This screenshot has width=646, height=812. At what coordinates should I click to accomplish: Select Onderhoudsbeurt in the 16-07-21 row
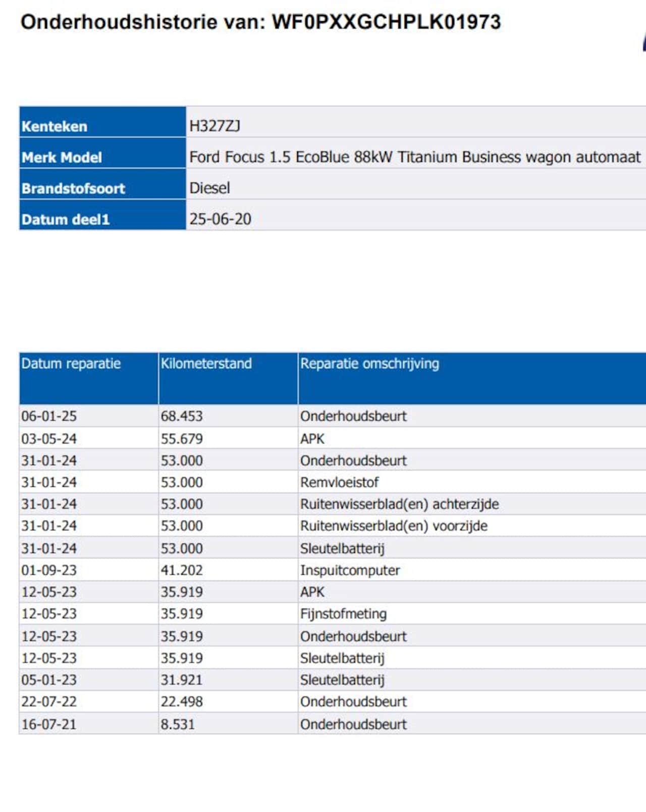353,724
